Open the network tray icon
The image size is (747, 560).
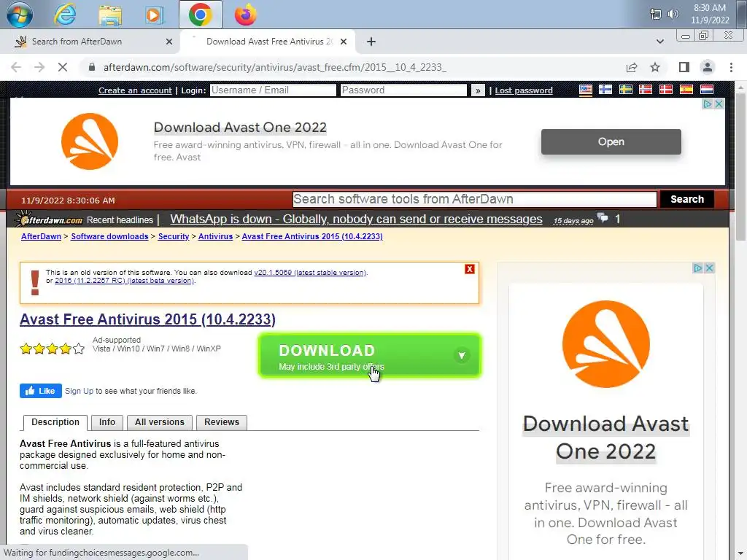click(x=656, y=14)
